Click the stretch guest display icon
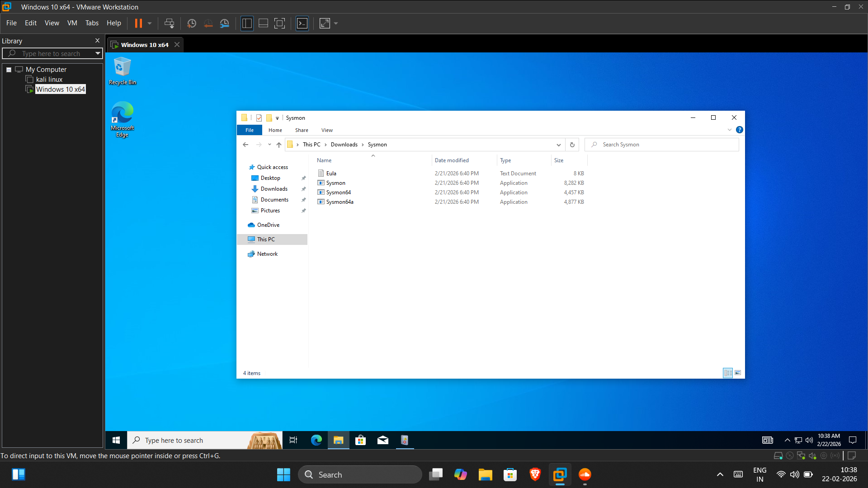The image size is (868, 488). coord(325,23)
